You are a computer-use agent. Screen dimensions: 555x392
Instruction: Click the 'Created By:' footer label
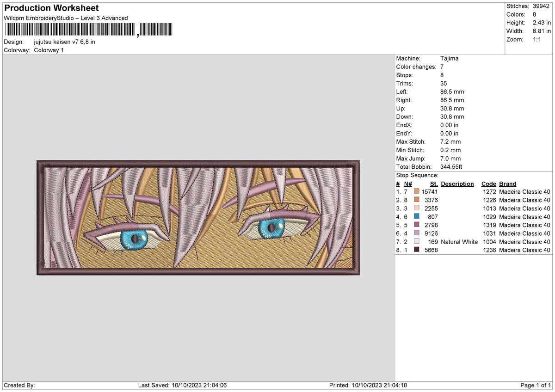click(x=19, y=385)
